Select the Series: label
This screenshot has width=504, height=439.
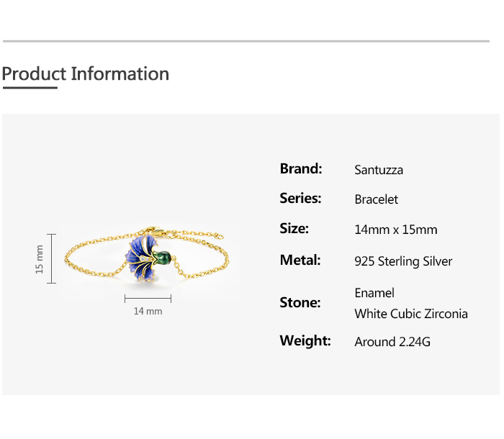click(x=300, y=198)
